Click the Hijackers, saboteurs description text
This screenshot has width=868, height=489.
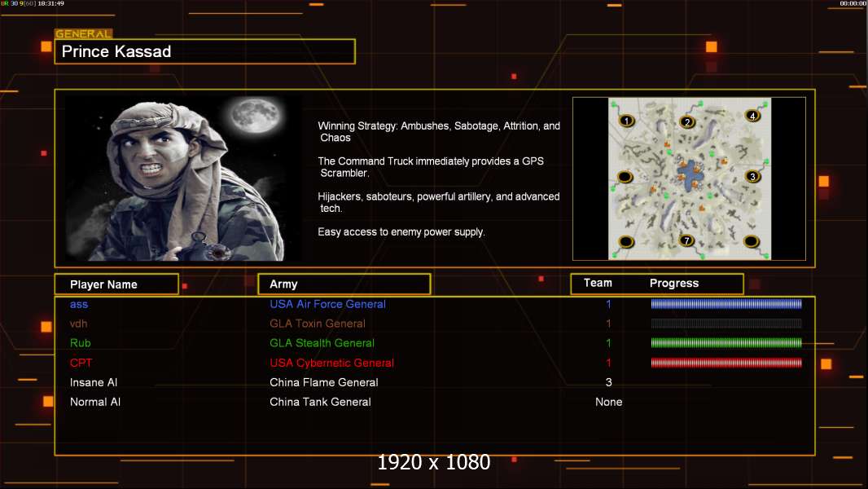438,202
